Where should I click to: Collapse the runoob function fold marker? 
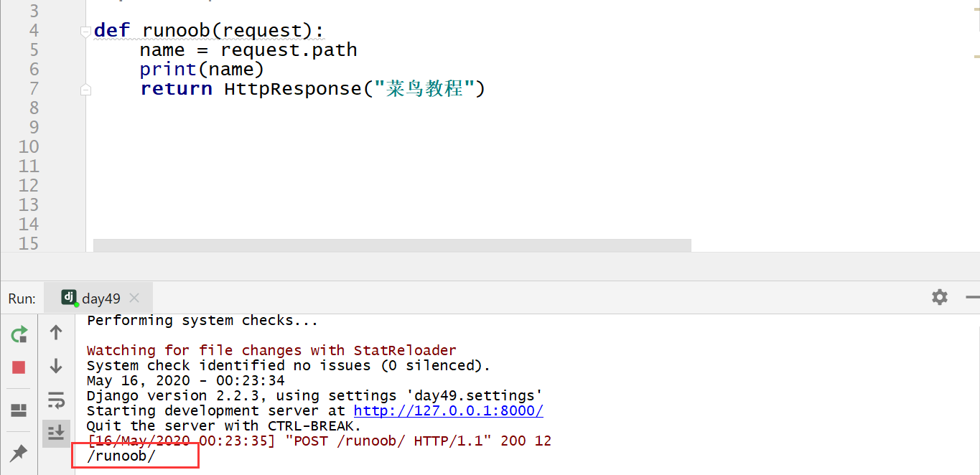86,31
